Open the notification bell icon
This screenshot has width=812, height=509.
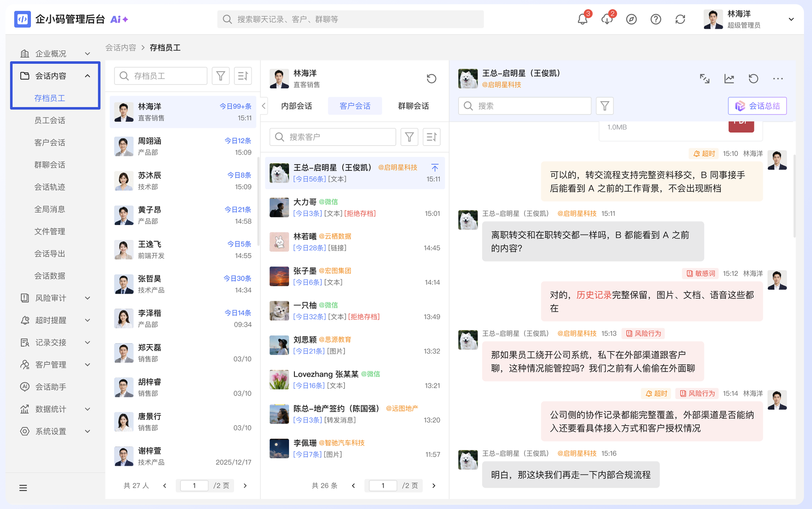(583, 19)
